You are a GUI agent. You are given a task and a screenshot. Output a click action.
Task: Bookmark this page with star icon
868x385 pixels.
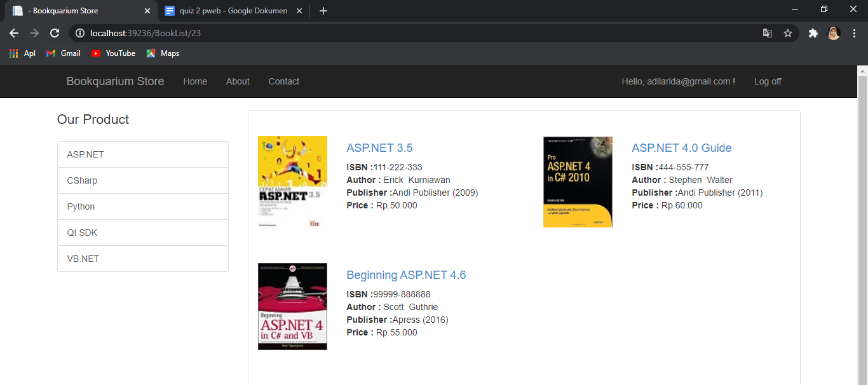click(x=788, y=33)
